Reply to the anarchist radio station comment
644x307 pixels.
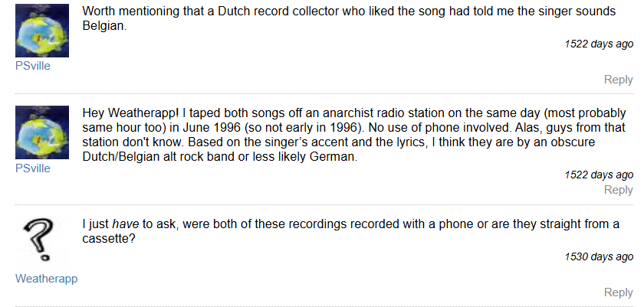coord(618,190)
